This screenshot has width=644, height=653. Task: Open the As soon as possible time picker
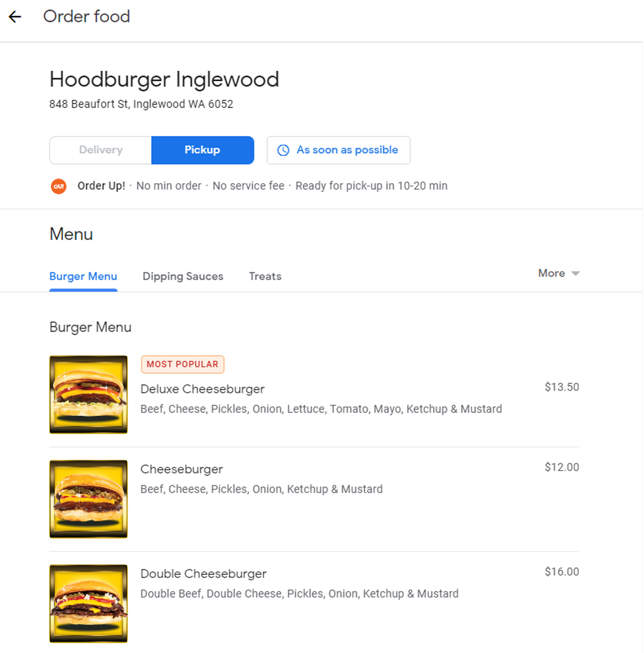tap(338, 150)
